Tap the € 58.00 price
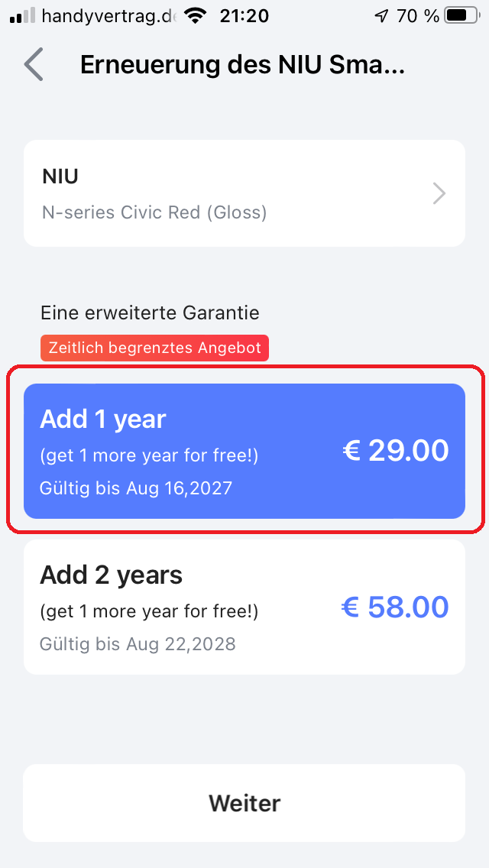This screenshot has width=489, height=868. click(x=394, y=607)
